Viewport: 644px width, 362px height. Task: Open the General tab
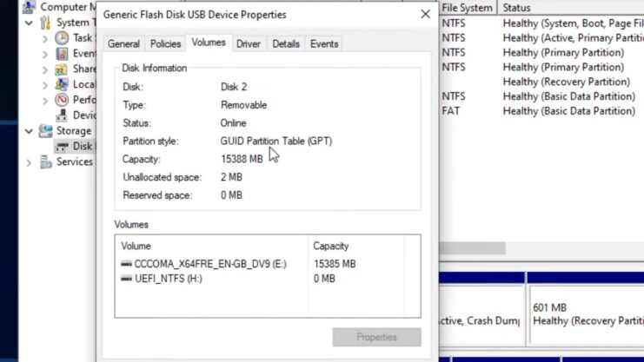click(123, 44)
